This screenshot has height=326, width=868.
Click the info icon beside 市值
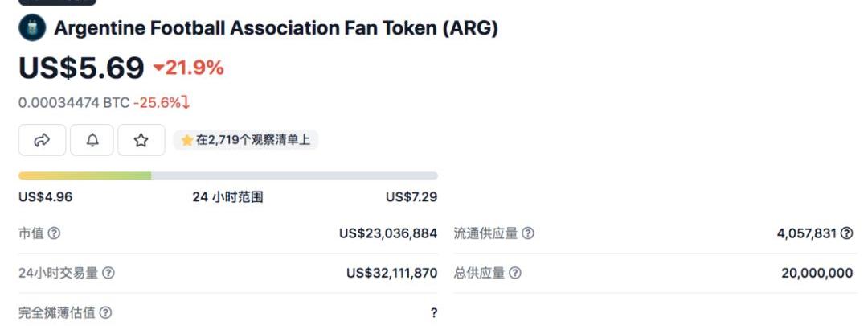point(54,233)
